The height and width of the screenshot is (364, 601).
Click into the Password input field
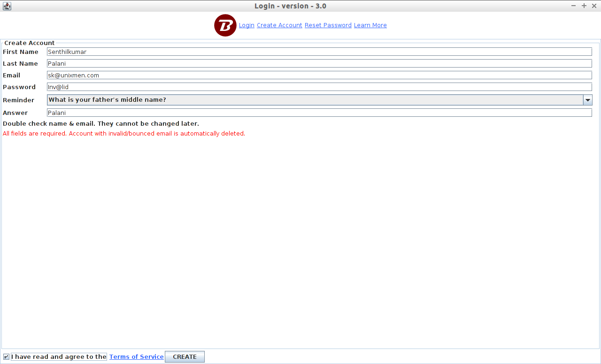[319, 87]
